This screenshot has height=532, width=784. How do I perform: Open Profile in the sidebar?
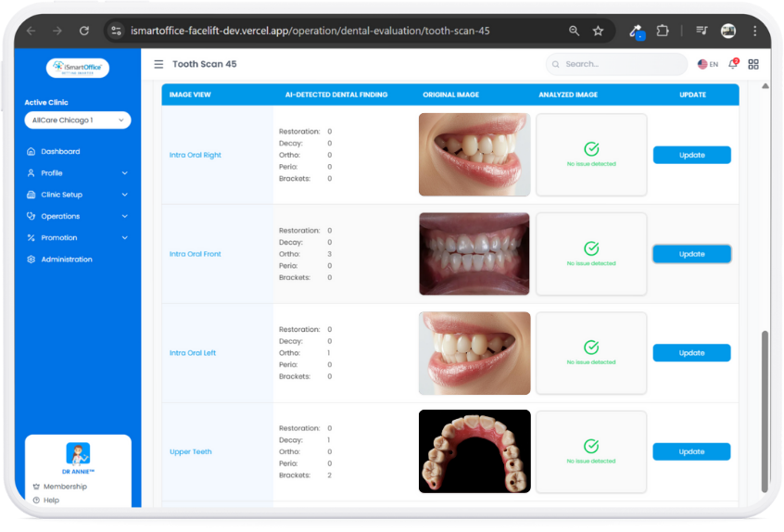tap(52, 173)
